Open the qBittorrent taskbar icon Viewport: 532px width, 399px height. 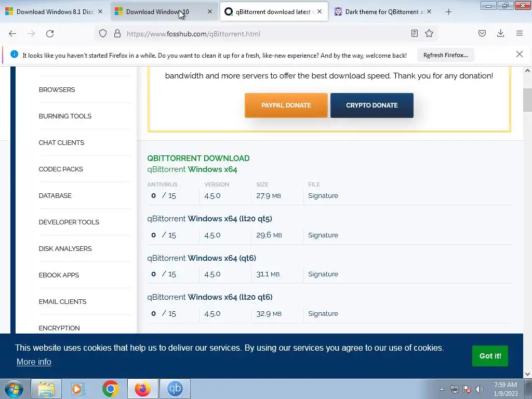175,389
